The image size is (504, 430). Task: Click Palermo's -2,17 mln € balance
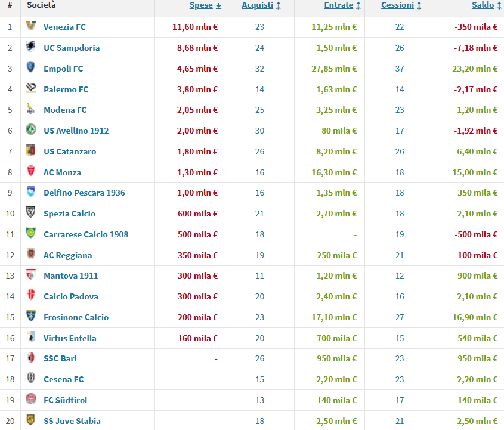click(476, 89)
